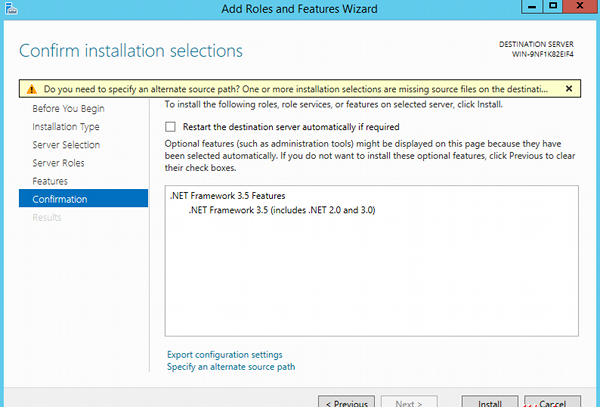Click the Previous button
This screenshot has height=407, width=600.
pyautogui.click(x=346, y=402)
